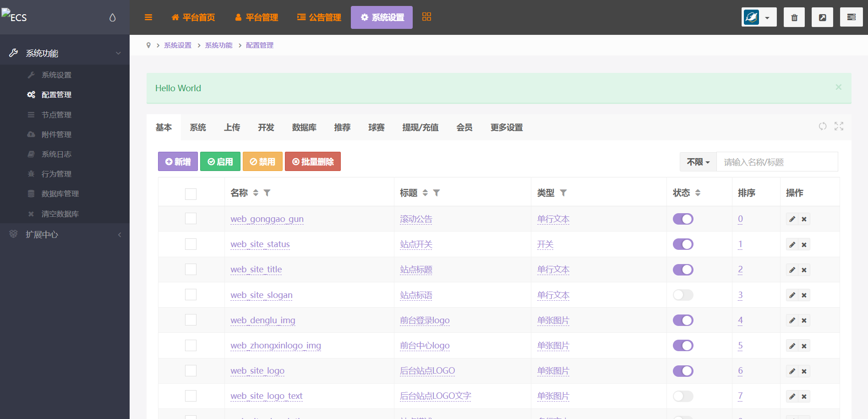Viewport: 868px width, 419px height.
Task: Check the web_gonggao_gun row checkbox
Action: pos(191,218)
